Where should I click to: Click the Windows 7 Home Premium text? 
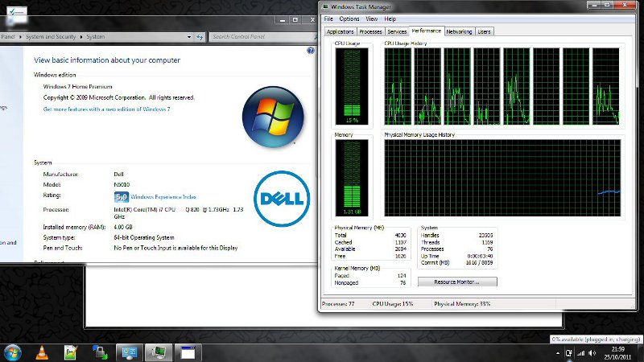77,87
